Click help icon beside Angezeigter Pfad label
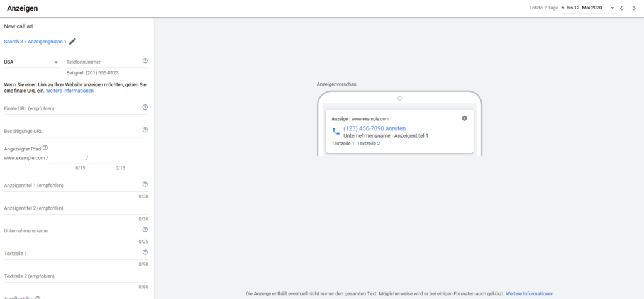The height and width of the screenshot is (299, 644). (x=45, y=148)
